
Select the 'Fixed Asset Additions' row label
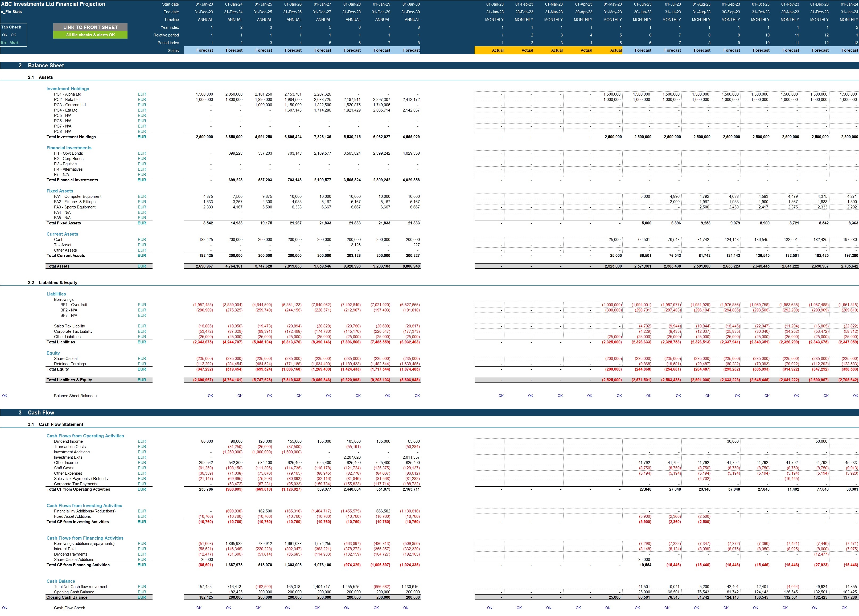[72, 516]
